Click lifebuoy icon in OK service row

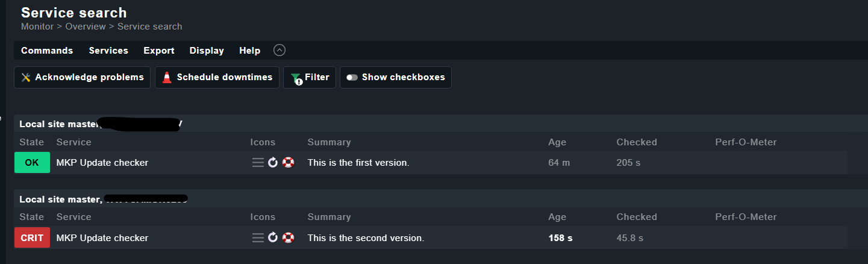[288, 163]
